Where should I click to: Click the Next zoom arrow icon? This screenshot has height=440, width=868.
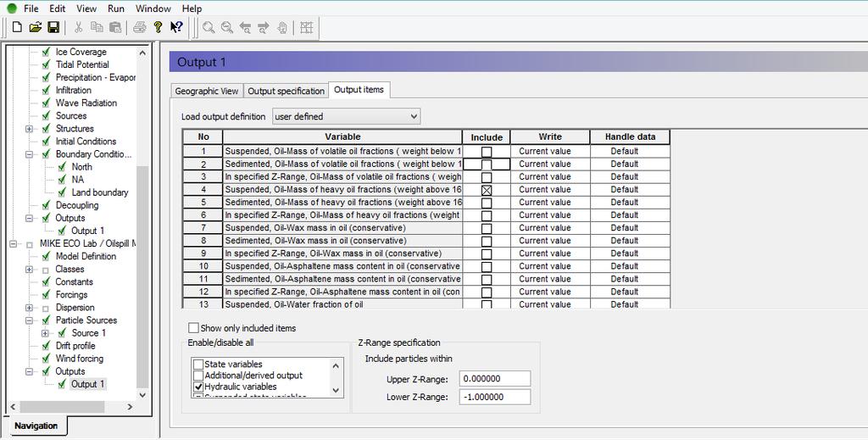click(x=264, y=28)
